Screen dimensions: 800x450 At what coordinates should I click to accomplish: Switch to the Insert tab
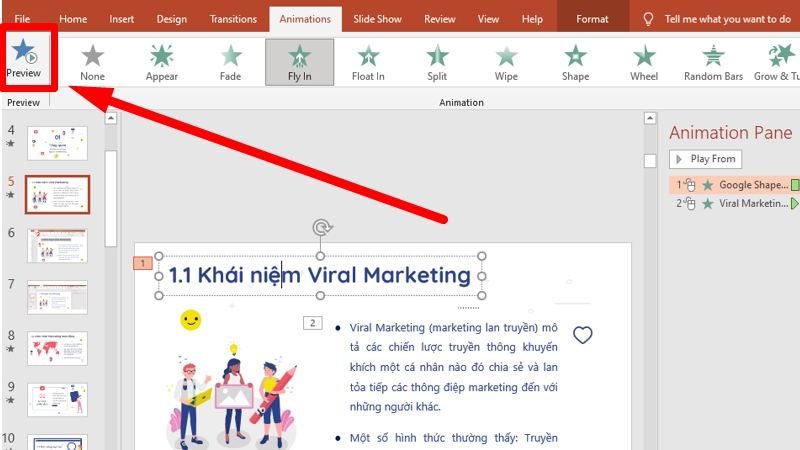[x=121, y=19]
